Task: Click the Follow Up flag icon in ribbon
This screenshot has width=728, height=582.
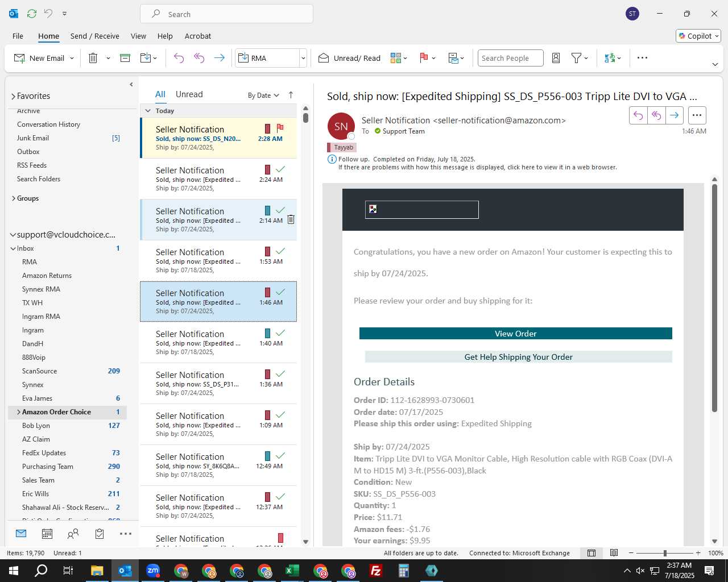Action: (x=424, y=58)
